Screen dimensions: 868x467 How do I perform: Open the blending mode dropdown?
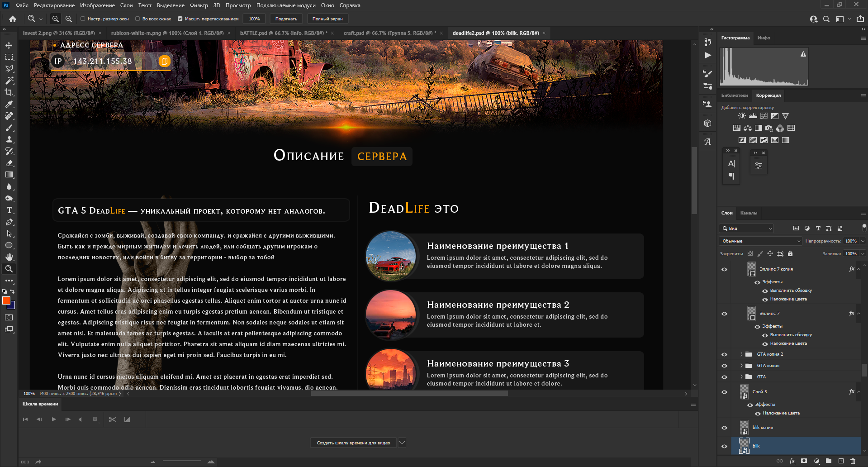[x=760, y=241]
